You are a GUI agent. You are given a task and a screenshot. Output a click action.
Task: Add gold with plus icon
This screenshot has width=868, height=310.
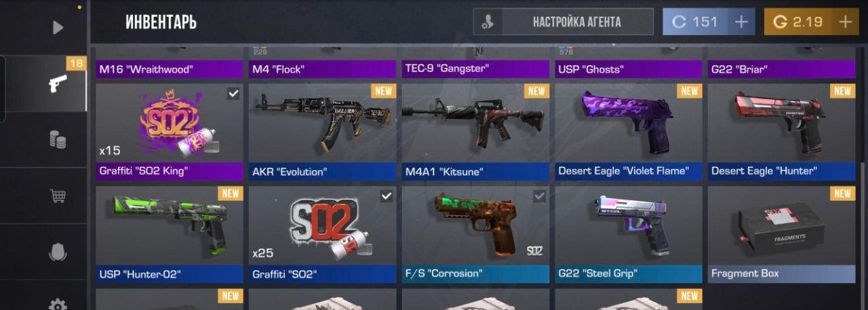pos(845,22)
